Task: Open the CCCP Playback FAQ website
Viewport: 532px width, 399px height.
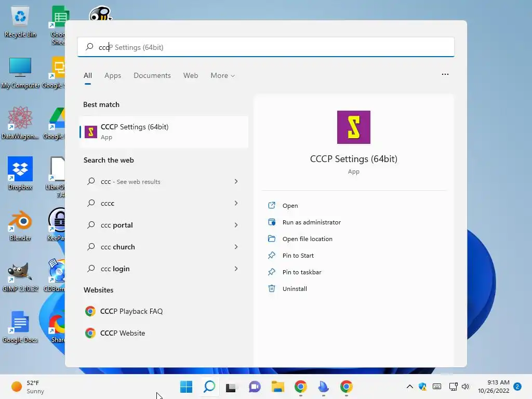Action: [x=164, y=312]
